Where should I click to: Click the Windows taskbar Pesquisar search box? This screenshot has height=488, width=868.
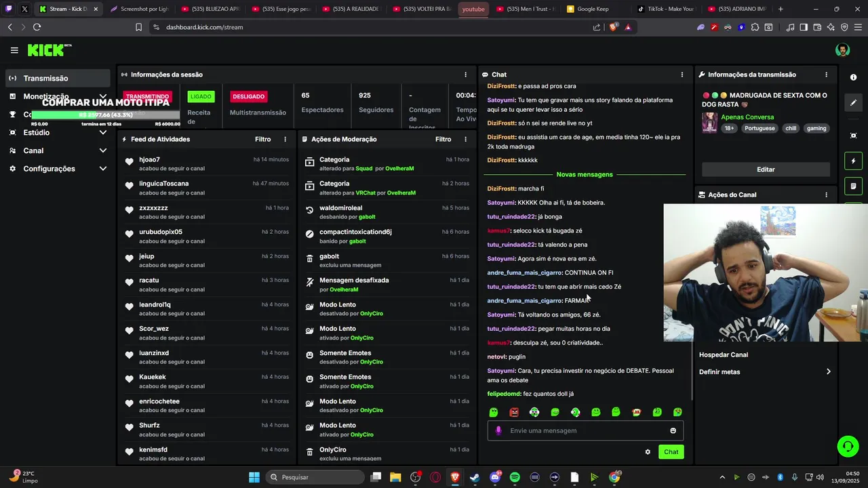(x=314, y=477)
